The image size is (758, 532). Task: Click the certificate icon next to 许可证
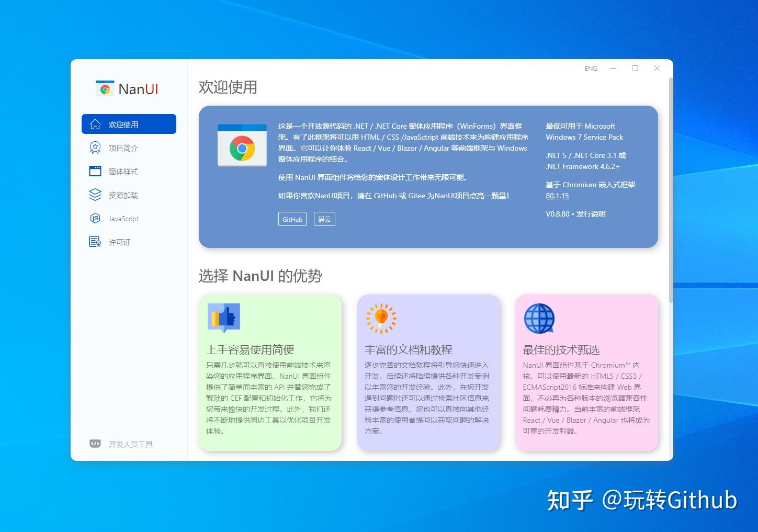click(x=95, y=242)
